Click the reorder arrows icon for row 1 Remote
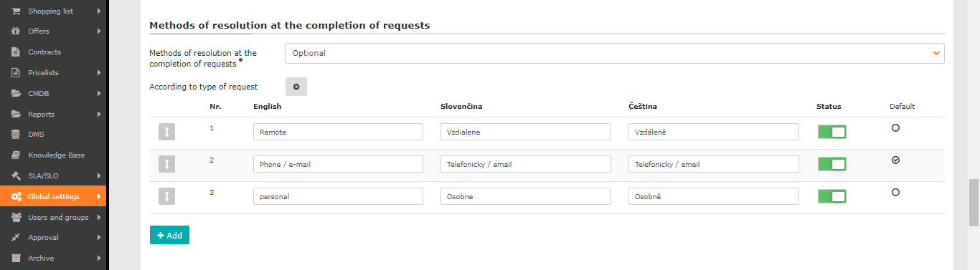The height and width of the screenshot is (270, 980). 166,132
